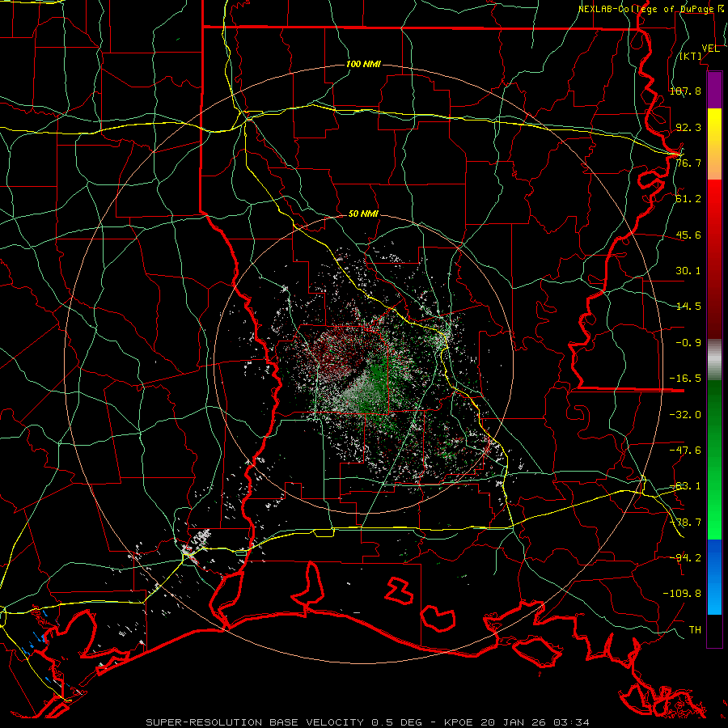Click the 107.8 velocity scale value

point(685,91)
